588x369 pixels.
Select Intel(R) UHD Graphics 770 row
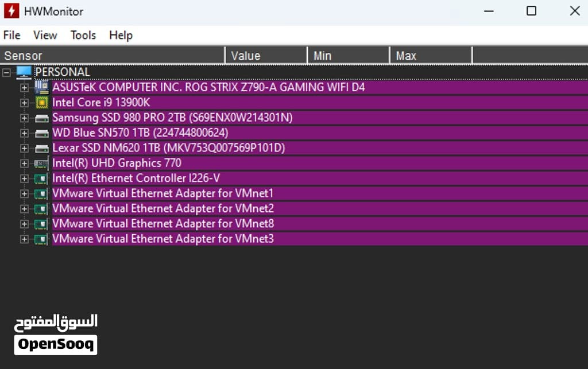319,163
